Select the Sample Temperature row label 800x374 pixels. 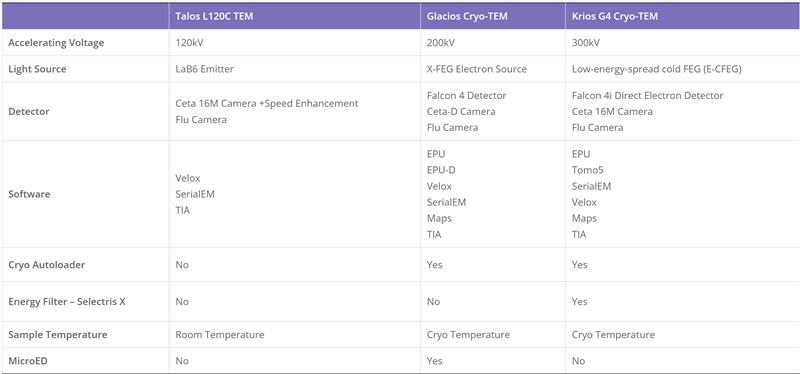tap(58, 335)
